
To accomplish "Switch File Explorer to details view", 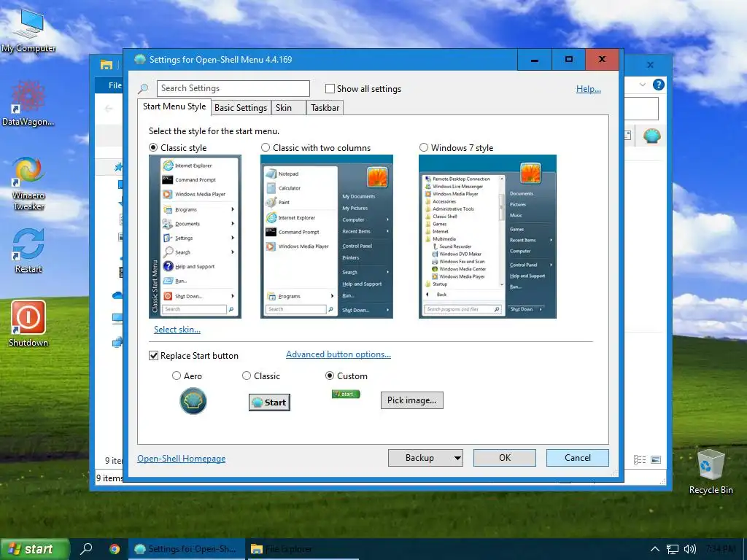I will coord(640,459).
